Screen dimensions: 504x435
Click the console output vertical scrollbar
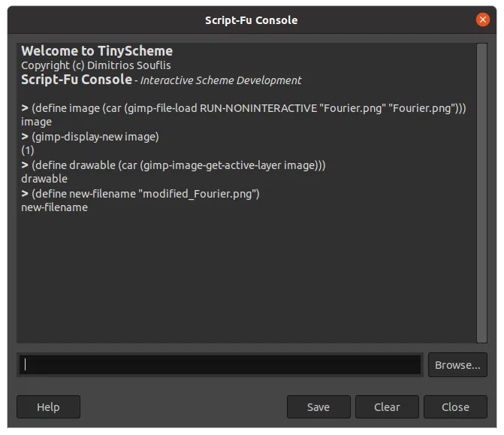point(481,193)
